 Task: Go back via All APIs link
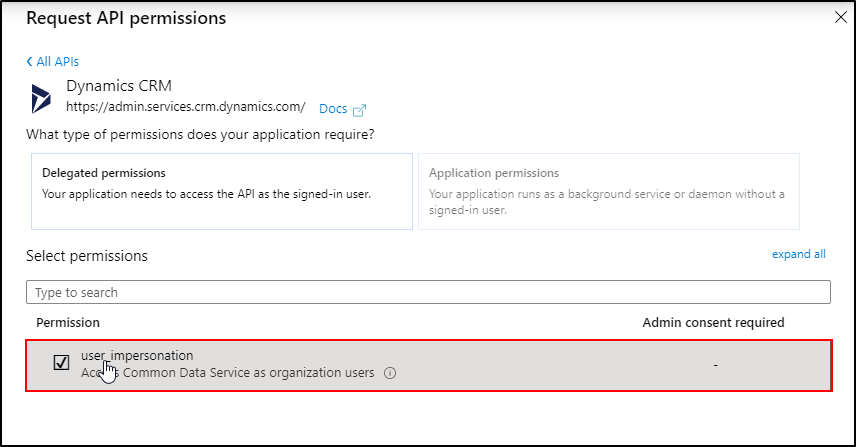(57, 61)
